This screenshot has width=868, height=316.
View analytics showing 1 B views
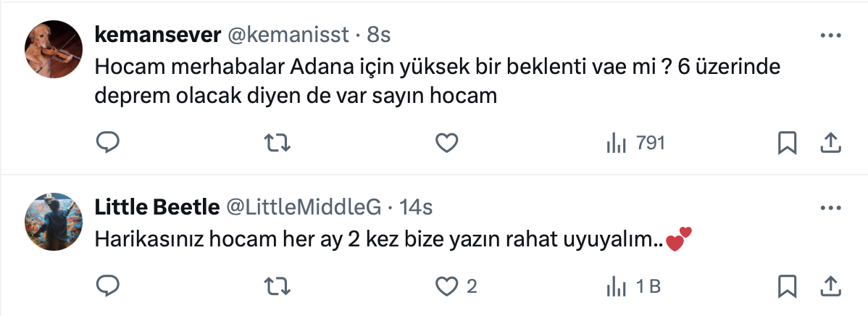pyautogui.click(x=633, y=286)
